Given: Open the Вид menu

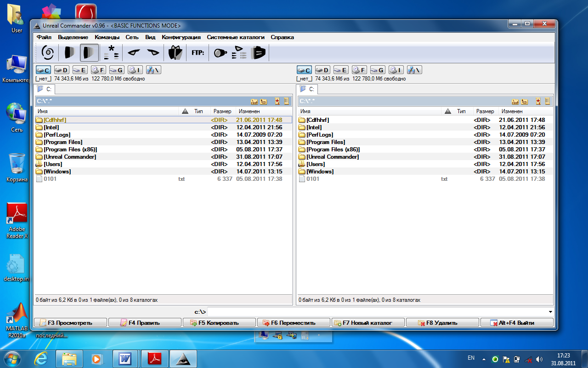Looking at the screenshot, I should (150, 37).
